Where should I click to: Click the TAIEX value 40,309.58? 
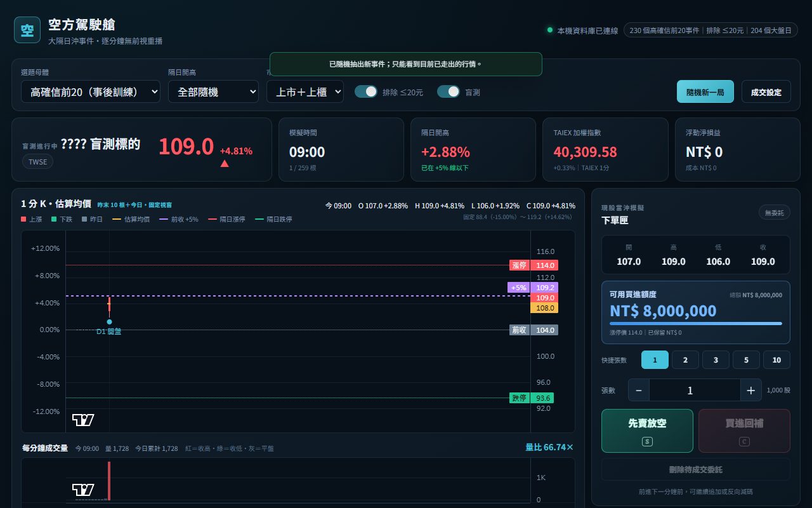click(585, 152)
